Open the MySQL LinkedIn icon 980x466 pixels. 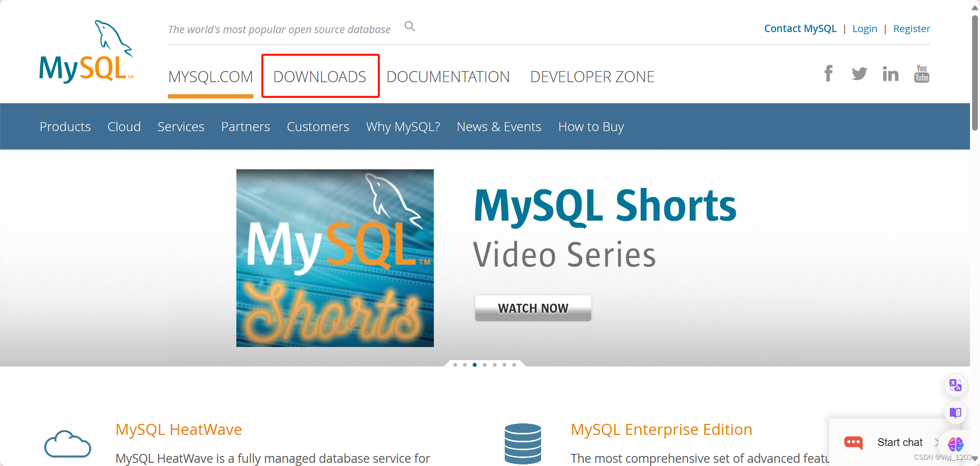(890, 74)
